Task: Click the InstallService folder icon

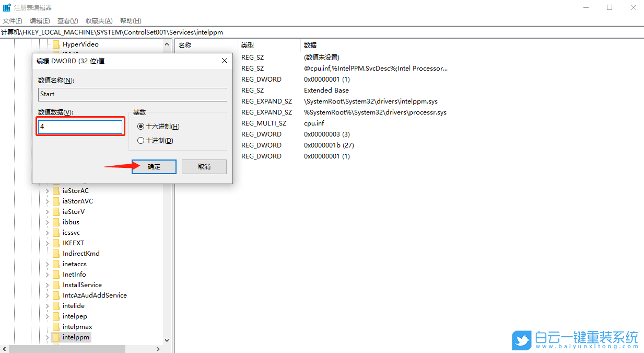Action: [55, 284]
